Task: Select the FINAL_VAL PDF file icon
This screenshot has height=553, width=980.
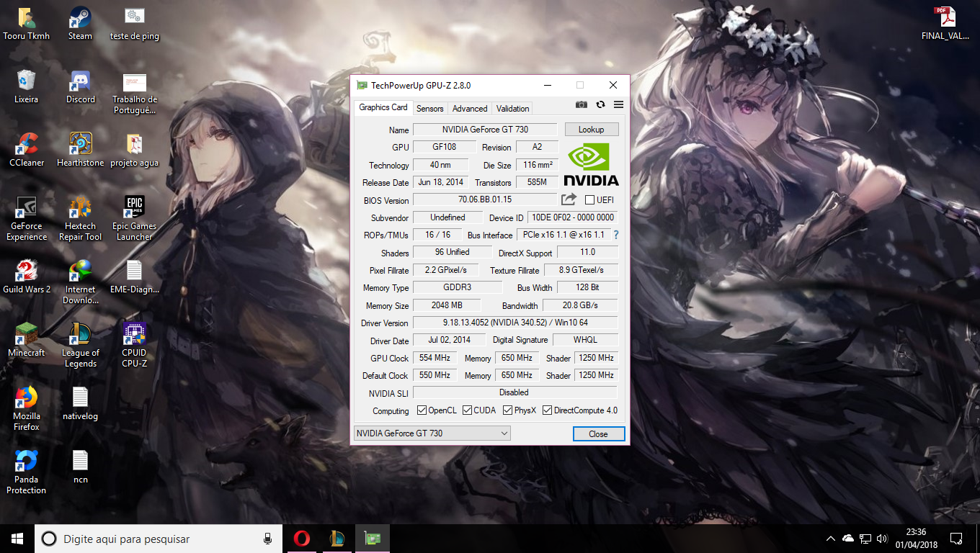Action: click(945, 24)
